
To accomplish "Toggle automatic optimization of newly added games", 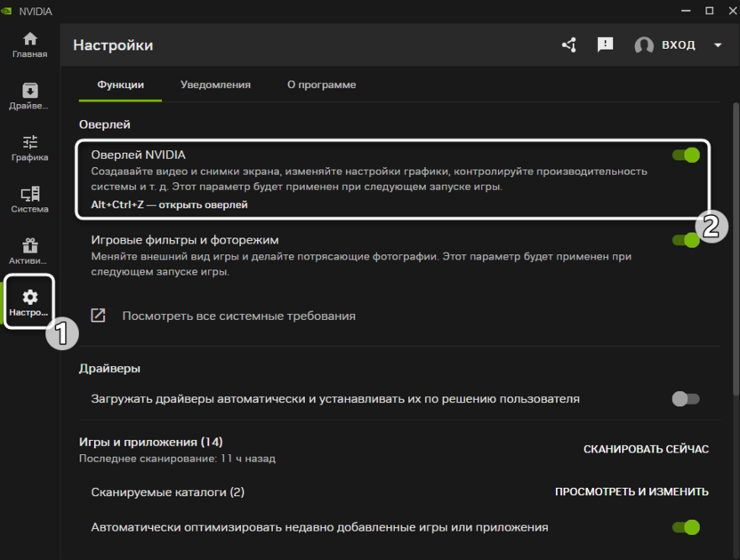I will coord(686,527).
